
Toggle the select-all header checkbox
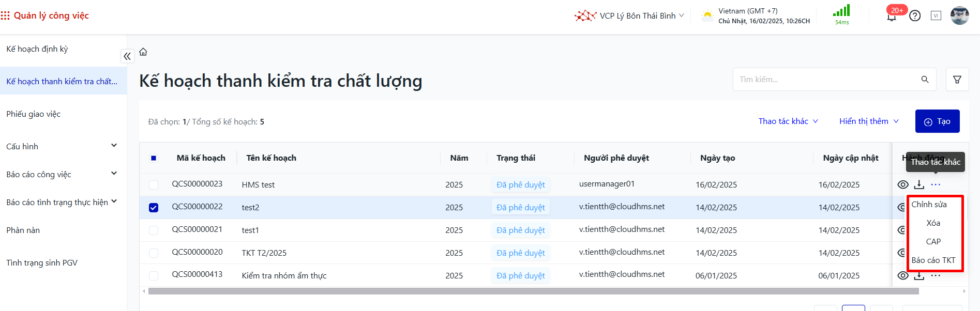154,158
